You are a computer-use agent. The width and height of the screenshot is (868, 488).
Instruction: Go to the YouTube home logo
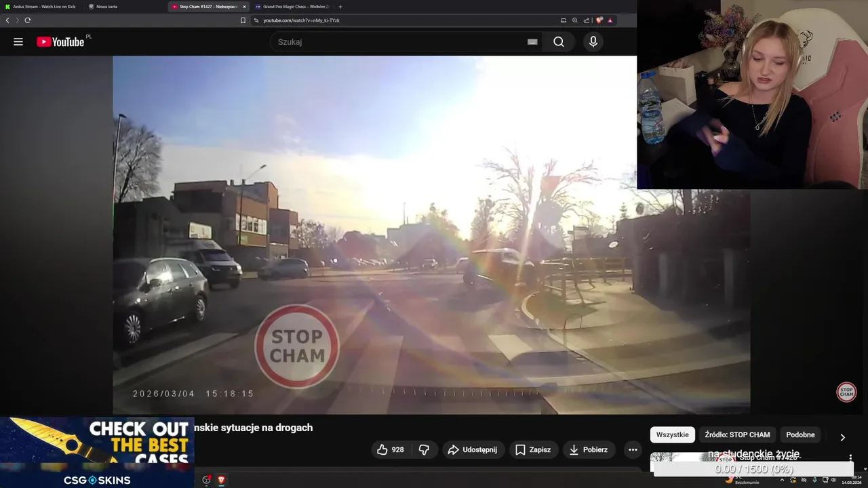[61, 42]
